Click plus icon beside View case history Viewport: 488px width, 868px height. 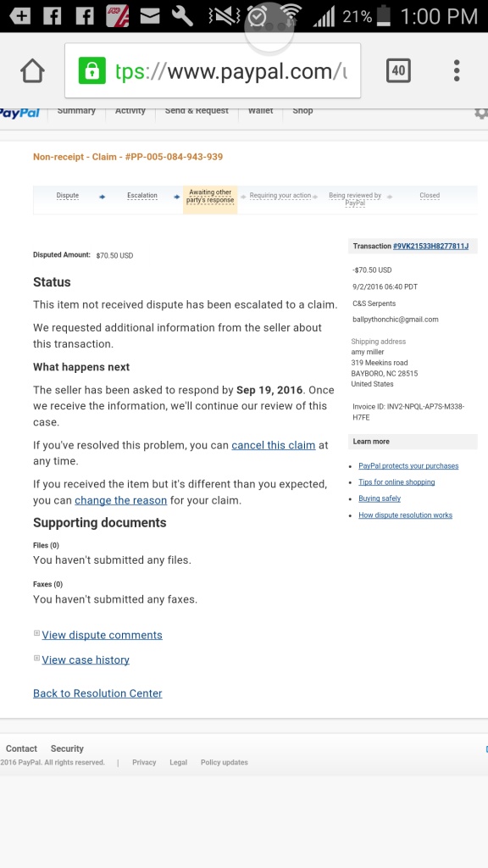[x=36, y=658]
